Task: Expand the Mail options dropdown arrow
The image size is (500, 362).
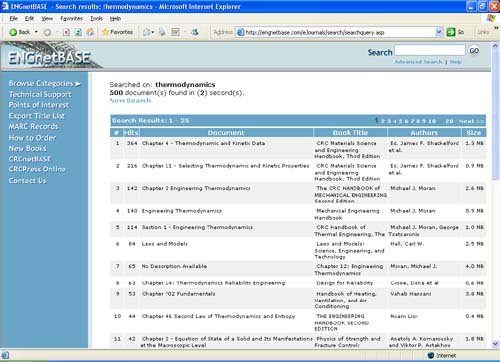Action: 153,32
